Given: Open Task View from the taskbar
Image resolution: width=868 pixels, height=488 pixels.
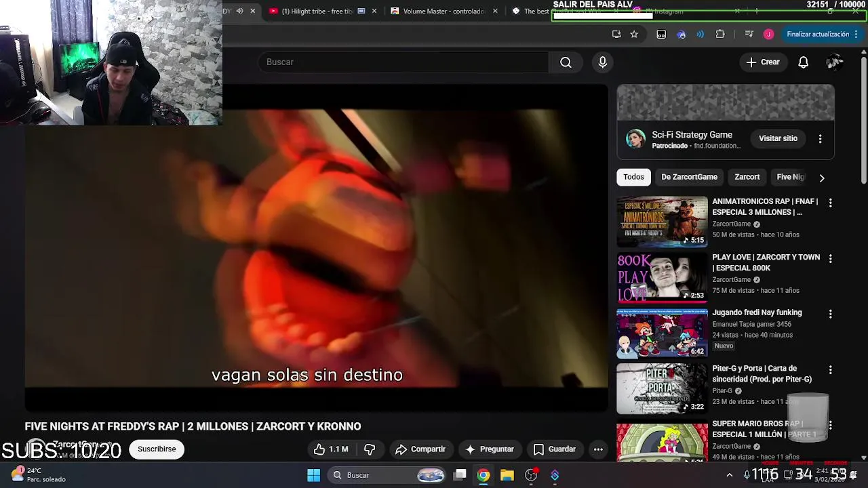Looking at the screenshot, I should coord(460,475).
